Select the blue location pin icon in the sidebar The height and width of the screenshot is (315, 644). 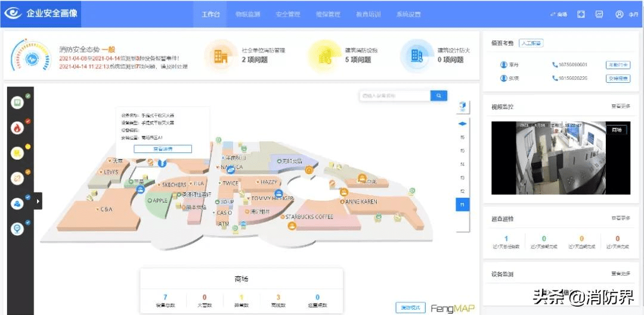point(17,229)
